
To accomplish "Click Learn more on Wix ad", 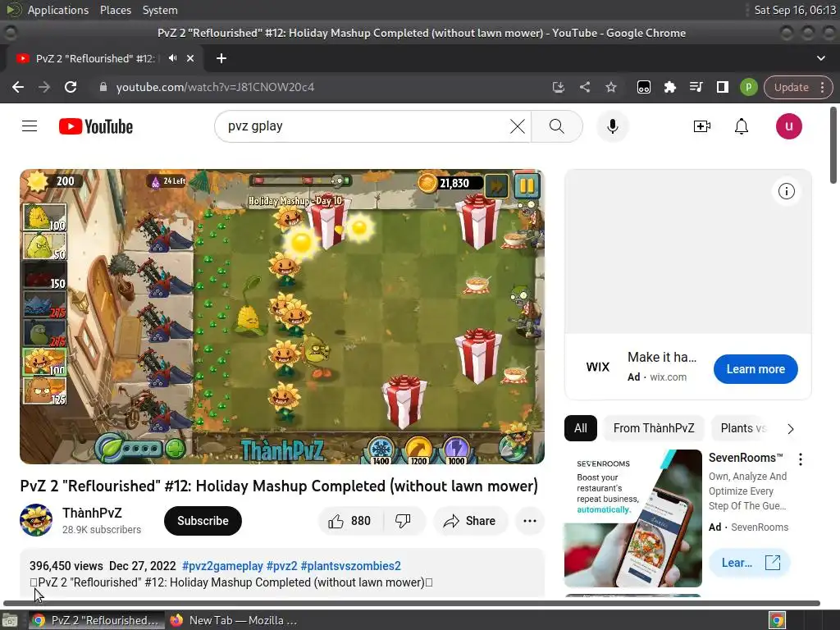I will 756,369.
